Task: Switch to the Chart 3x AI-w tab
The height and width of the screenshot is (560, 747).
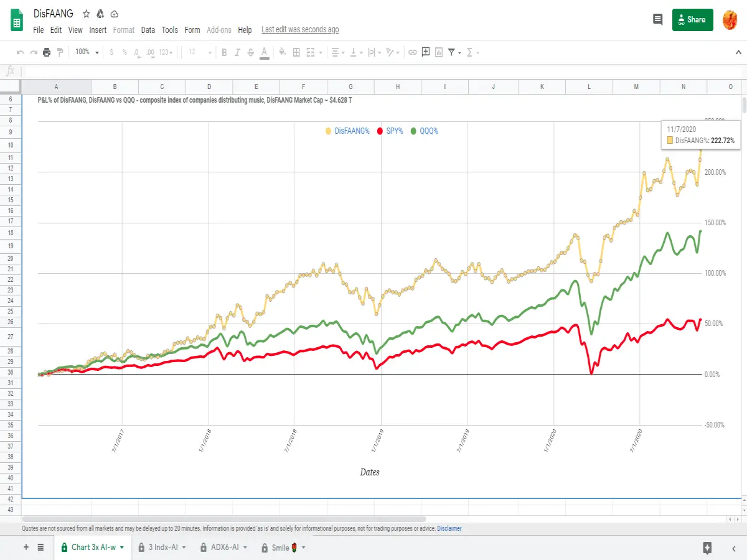Action: (x=92, y=548)
